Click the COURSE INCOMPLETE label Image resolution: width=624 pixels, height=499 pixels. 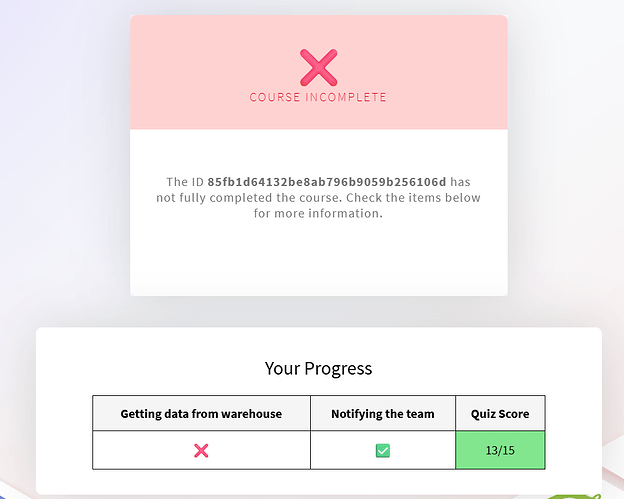pyautogui.click(x=318, y=97)
